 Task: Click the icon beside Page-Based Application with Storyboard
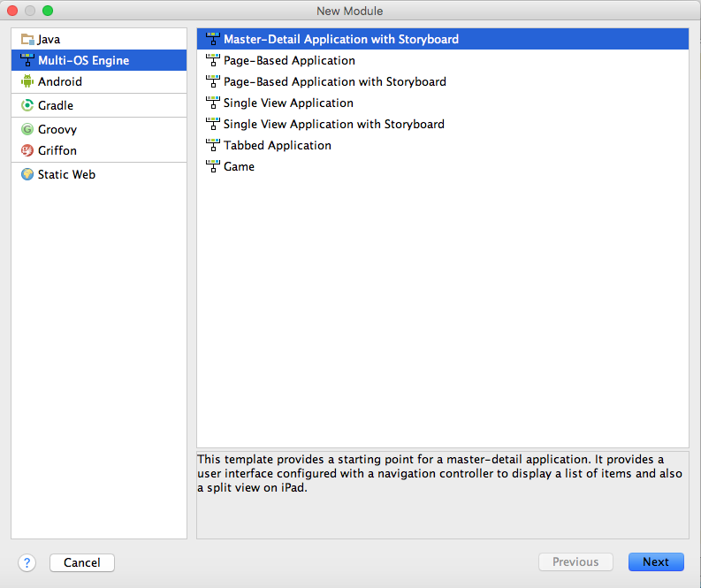pos(213,81)
